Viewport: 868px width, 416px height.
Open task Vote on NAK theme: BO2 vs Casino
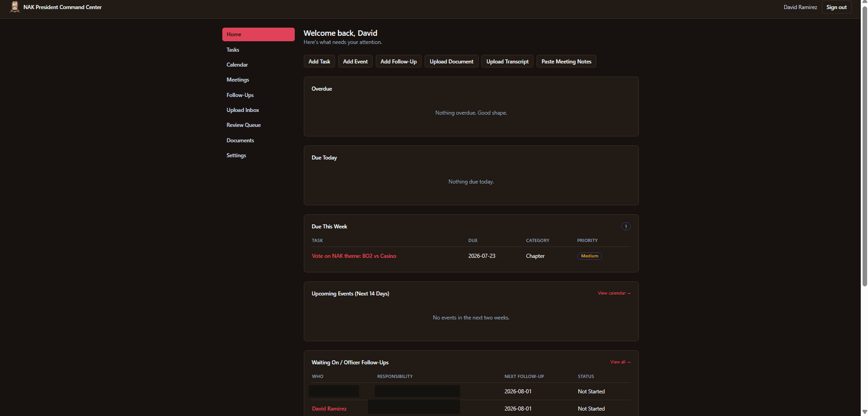click(354, 256)
